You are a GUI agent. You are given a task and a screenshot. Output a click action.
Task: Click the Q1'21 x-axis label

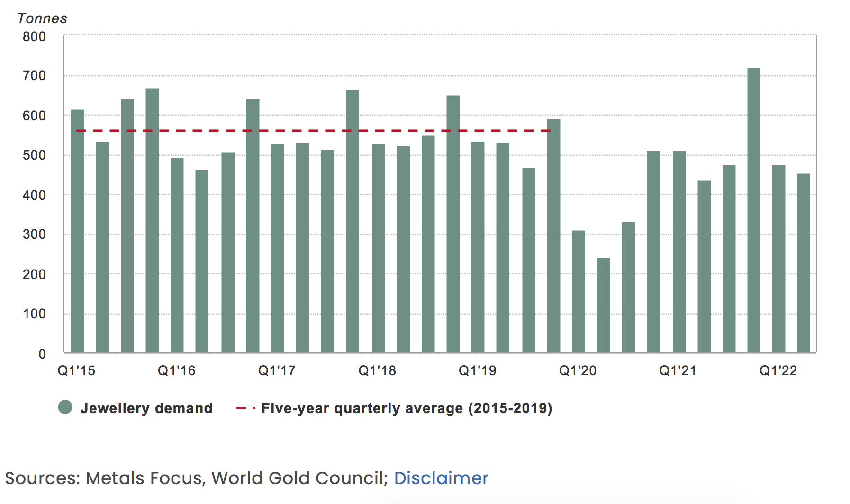click(678, 370)
